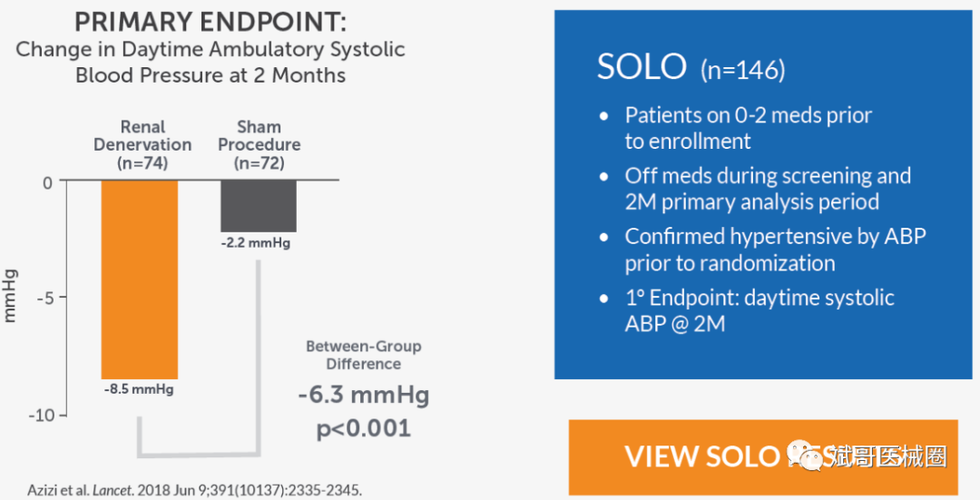The image size is (980, 500).
Task: Click the VIEW SOLO orange button
Action: pyautogui.click(x=763, y=456)
